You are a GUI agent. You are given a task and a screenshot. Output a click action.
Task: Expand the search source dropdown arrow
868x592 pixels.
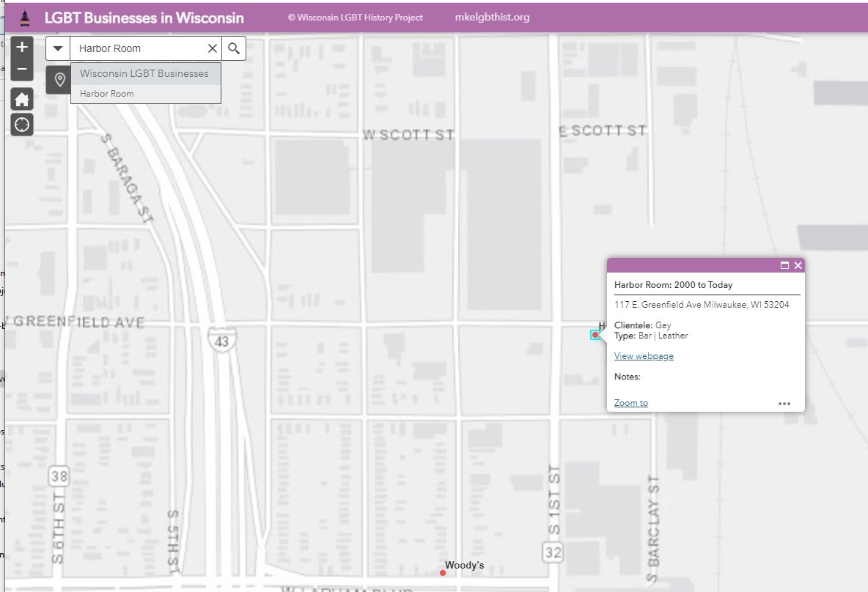tap(58, 48)
